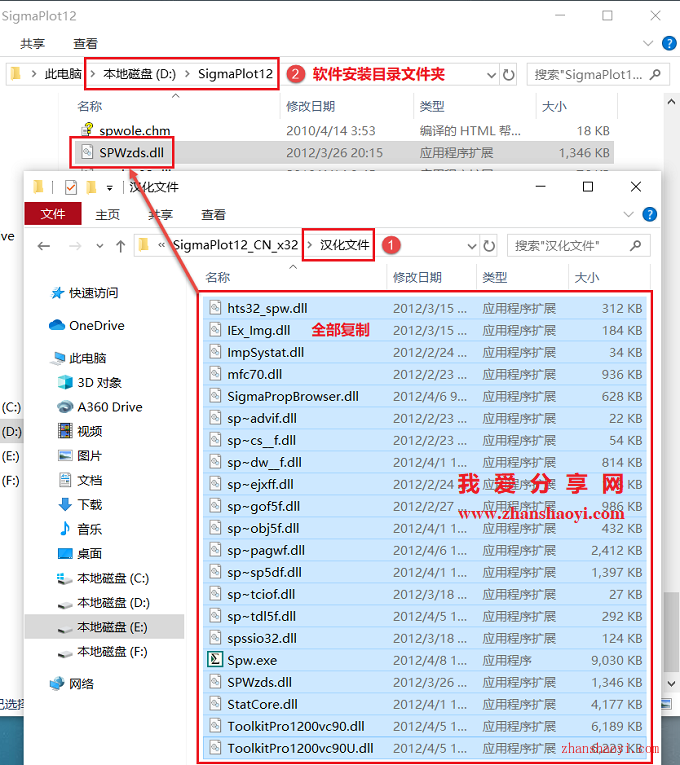This screenshot has height=765, width=680.
Task: Click SigmaPlot12_CN_x32 breadcrumb segment
Action: [x=235, y=244]
